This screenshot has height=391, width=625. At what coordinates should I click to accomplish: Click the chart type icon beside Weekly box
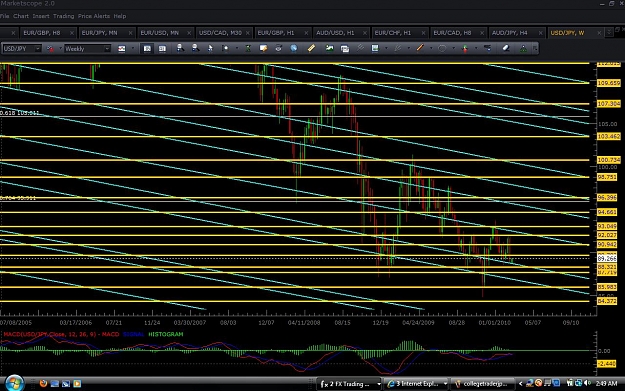click(122, 49)
